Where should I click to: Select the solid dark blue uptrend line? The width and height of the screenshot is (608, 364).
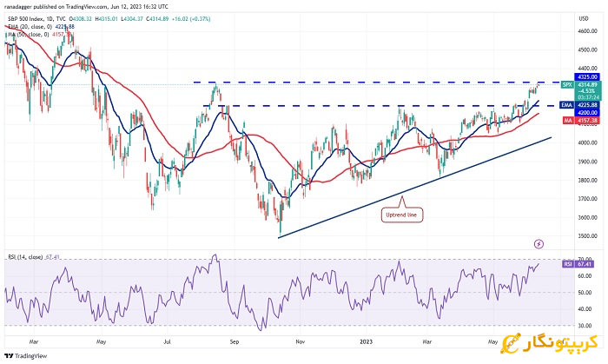coord(415,188)
